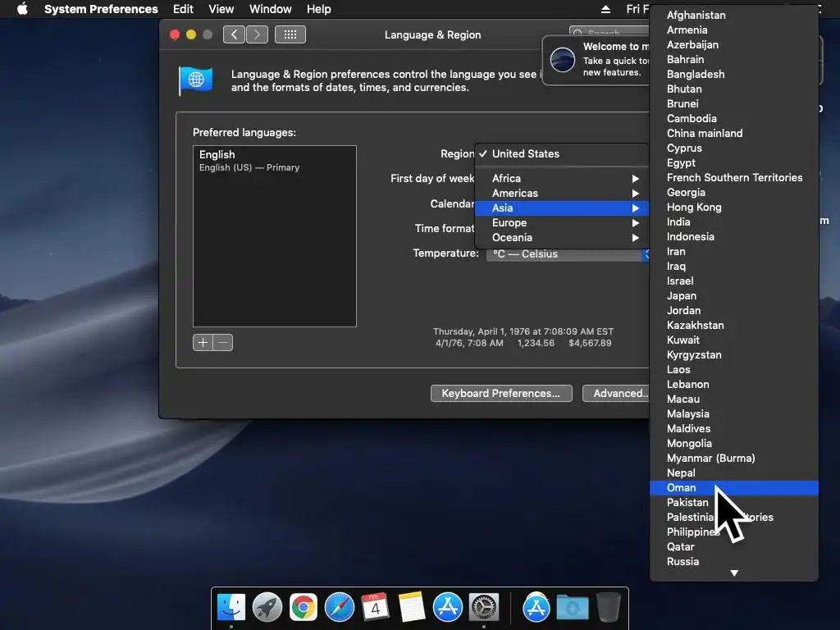Choose Afghanistan from the Asia list

click(734, 16)
